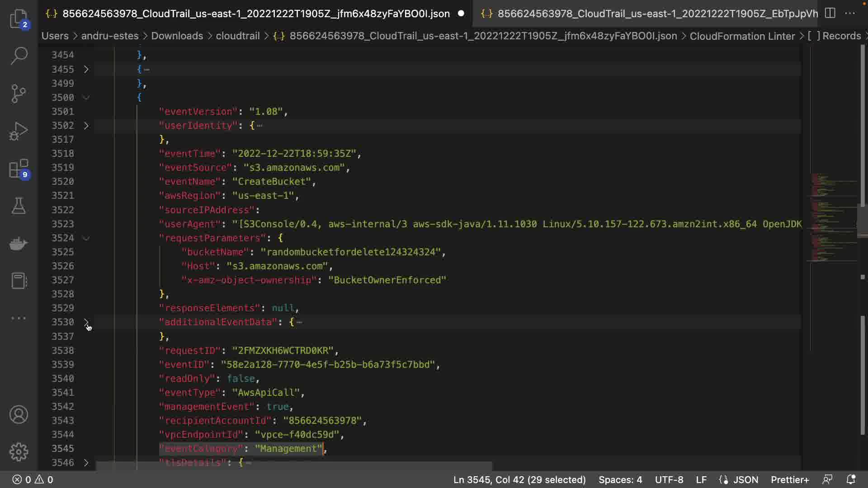Open the errors and warnings panel
This screenshot has height=488, width=868.
click(x=33, y=479)
